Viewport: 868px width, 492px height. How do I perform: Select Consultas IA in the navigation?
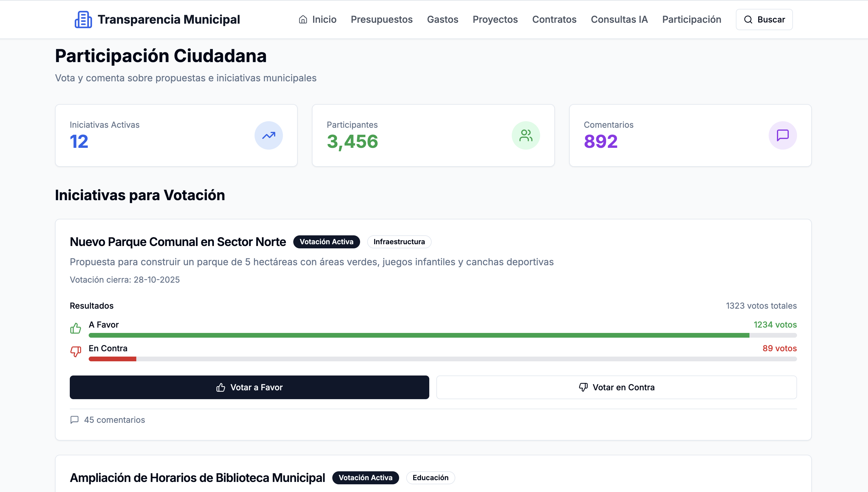pyautogui.click(x=619, y=19)
